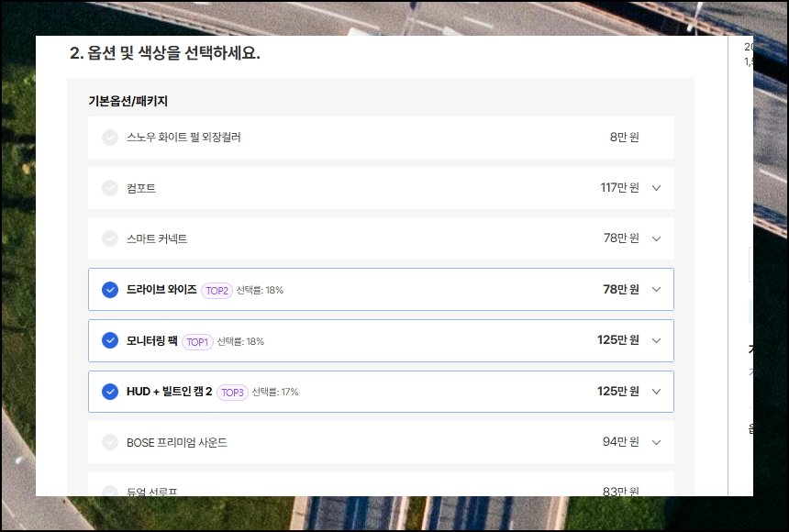
Task: Click the 드라이브 와이즈 label text
Action: click(x=161, y=290)
